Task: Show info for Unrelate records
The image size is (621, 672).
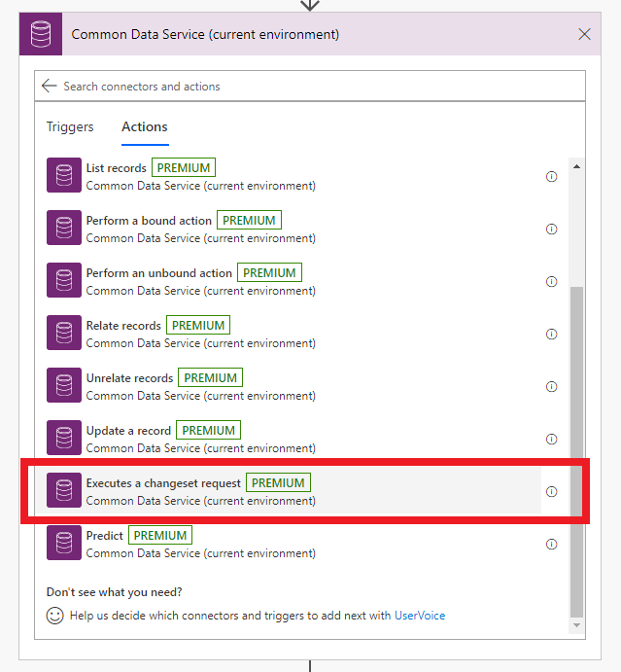Action: click(551, 387)
